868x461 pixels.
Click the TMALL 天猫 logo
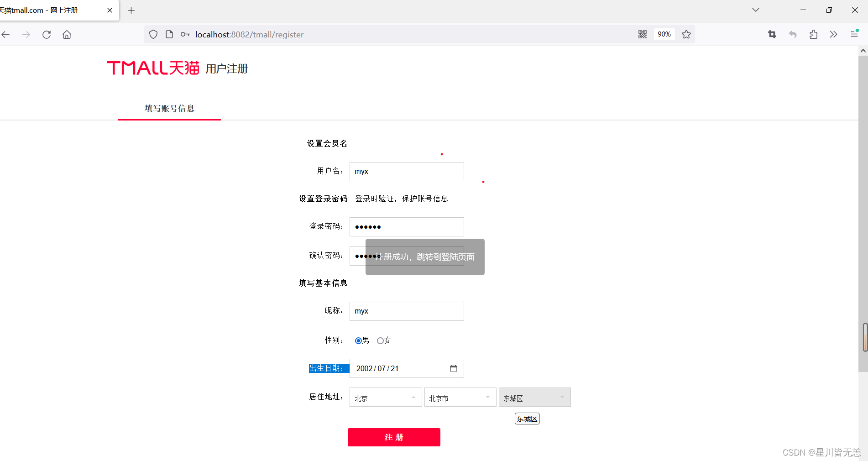pyautogui.click(x=153, y=68)
